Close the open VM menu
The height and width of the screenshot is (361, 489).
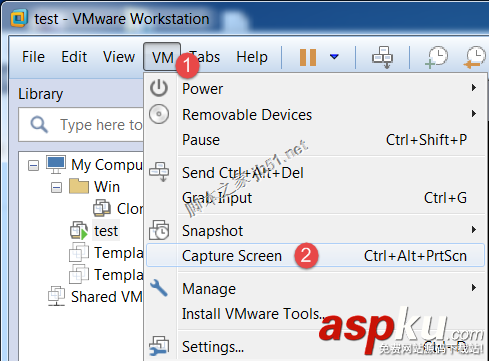[x=162, y=57]
